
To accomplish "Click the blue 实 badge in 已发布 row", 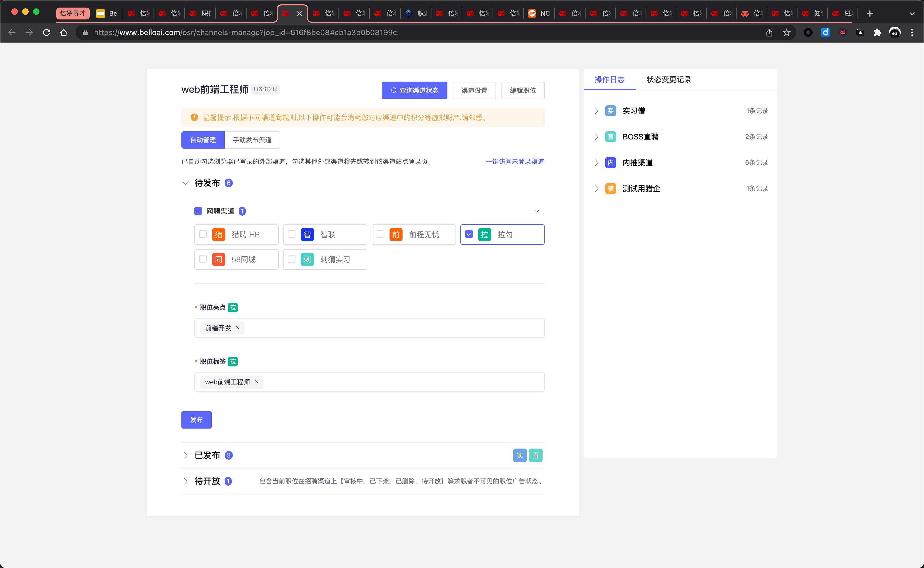I will (520, 455).
